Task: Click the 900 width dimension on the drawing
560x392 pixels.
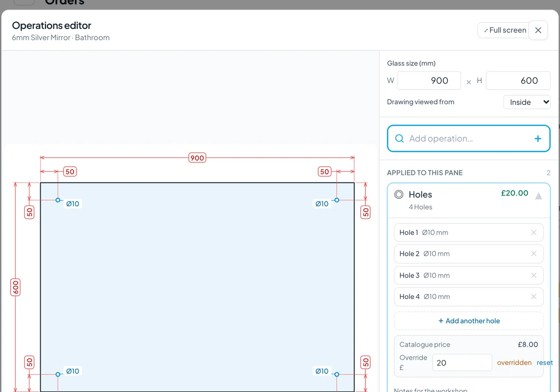Action: click(x=197, y=158)
